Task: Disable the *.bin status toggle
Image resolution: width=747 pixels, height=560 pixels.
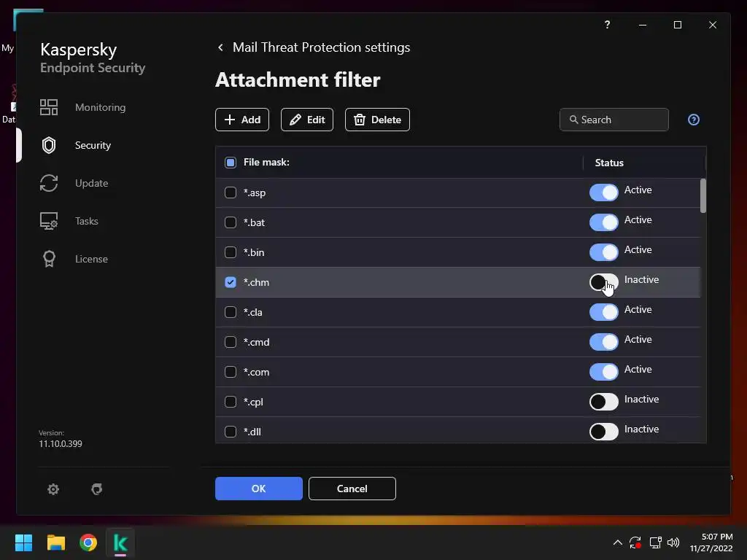Action: [603, 252]
